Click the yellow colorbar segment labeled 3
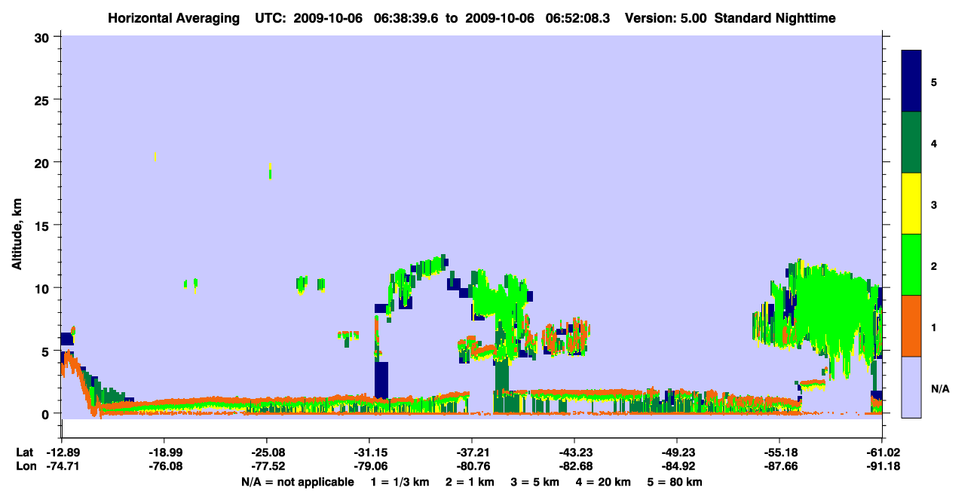The image size is (980, 503). pyautogui.click(x=911, y=204)
